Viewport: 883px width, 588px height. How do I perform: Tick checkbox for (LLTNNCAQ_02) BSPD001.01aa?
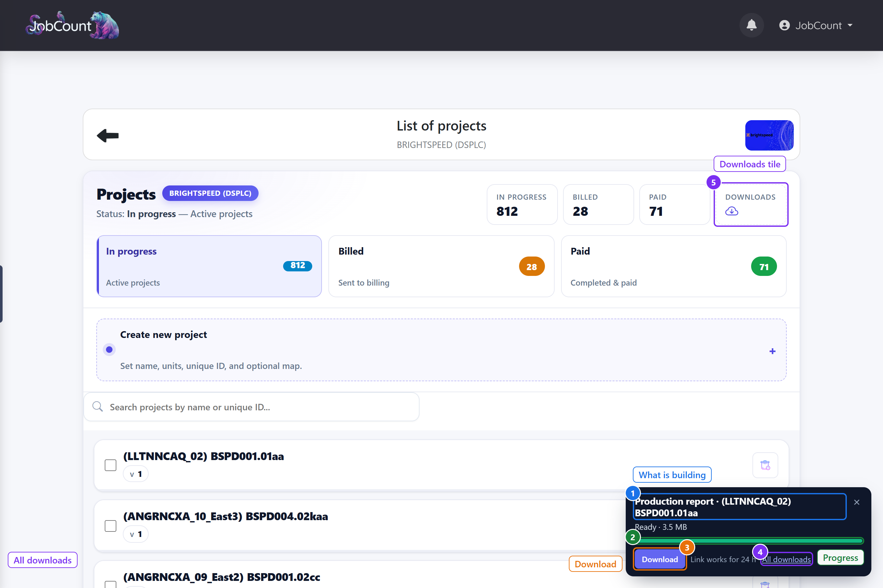coord(110,465)
